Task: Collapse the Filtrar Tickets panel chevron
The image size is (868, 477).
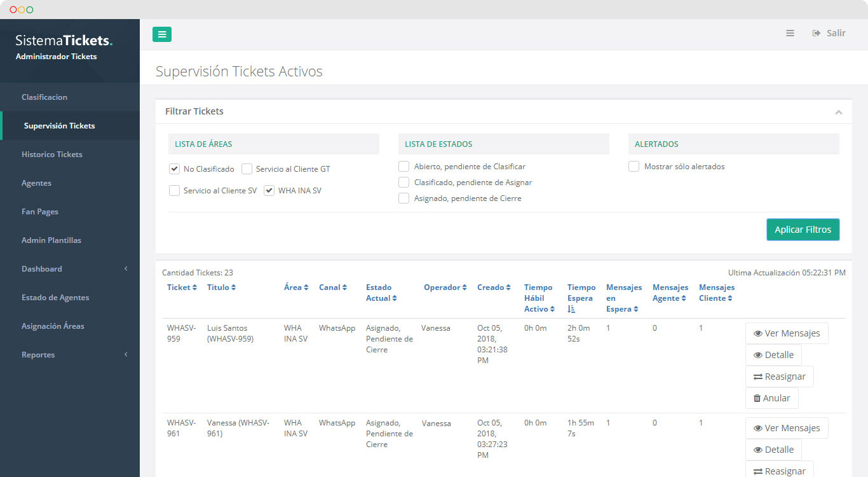Action: 839,112
